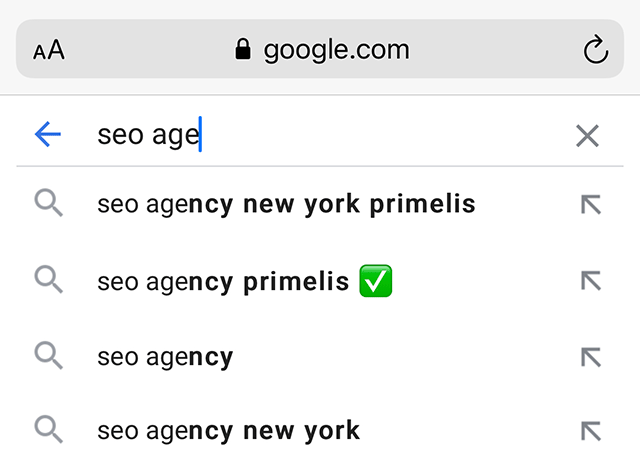The width and height of the screenshot is (640, 473).
Task: Click magnifier icon beside 'seo agency new york primelis'
Action: [x=48, y=204]
